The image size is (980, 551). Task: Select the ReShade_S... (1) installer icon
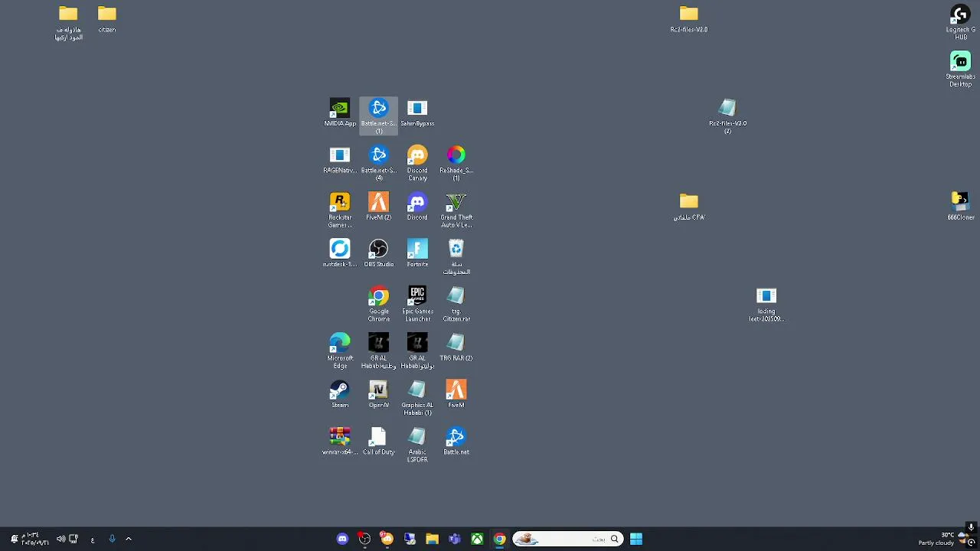tap(456, 163)
